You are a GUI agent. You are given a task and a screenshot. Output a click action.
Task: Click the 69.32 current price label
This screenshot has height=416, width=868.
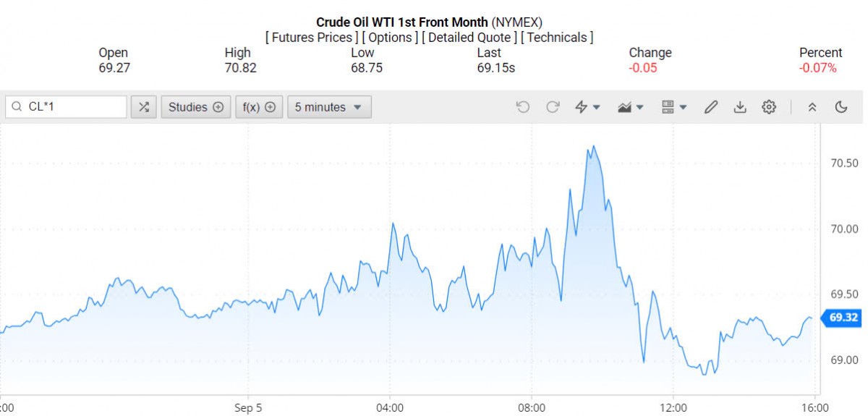[x=843, y=317]
